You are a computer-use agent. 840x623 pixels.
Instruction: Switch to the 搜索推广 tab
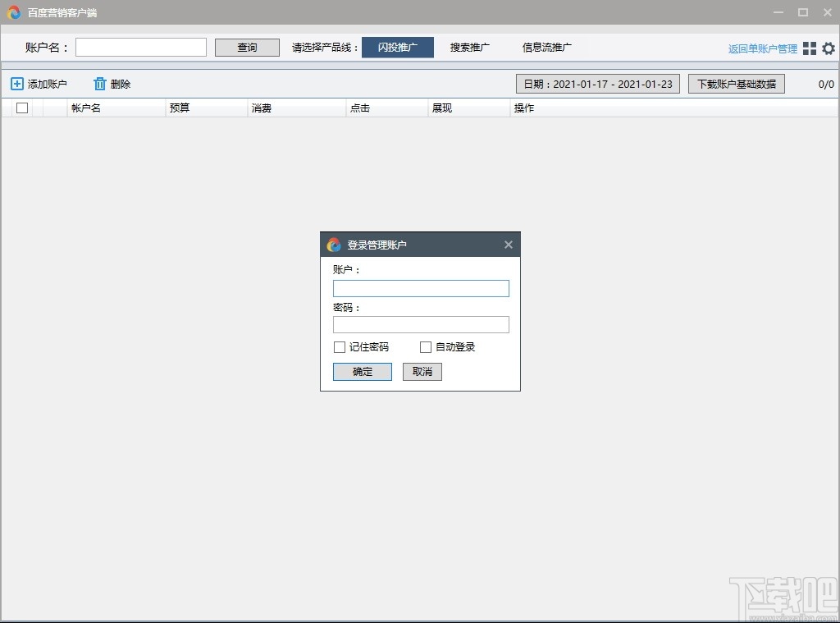[468, 47]
